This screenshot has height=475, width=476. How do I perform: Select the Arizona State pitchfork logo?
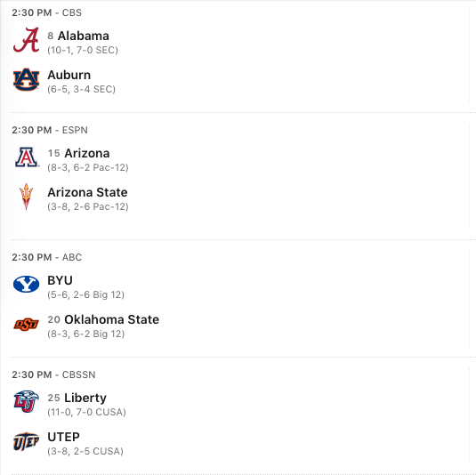point(26,197)
